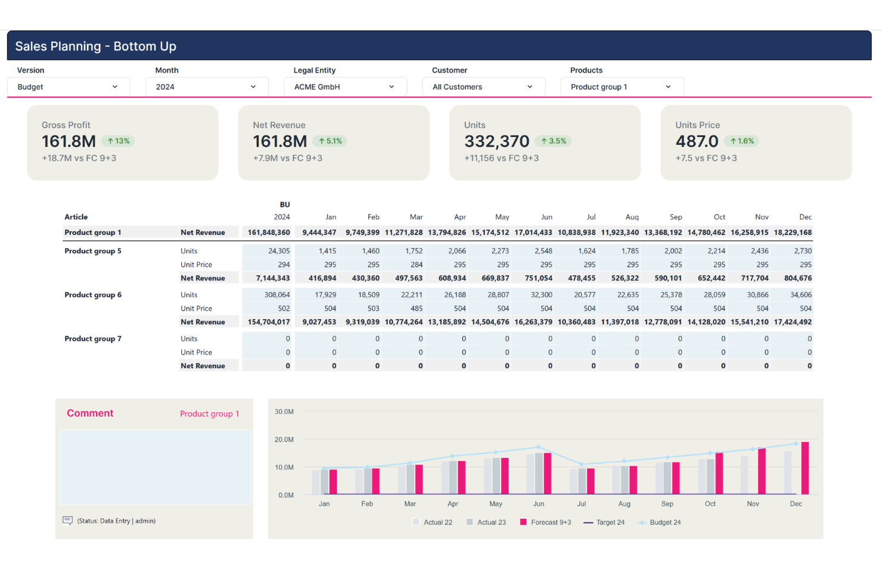Image resolution: width=882 pixels, height=588 pixels.
Task: Toggle Actual 22 legend series
Action: (x=433, y=522)
